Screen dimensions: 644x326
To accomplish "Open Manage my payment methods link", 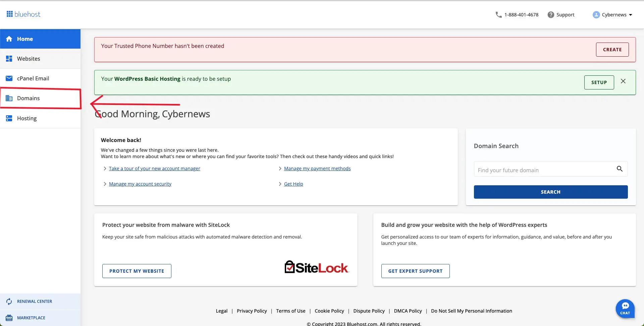I will pos(317,169).
